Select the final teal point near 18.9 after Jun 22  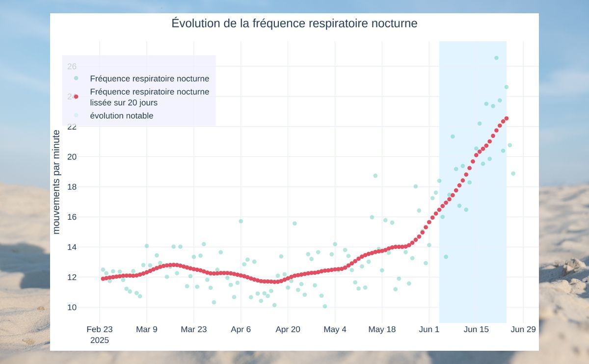coord(513,173)
